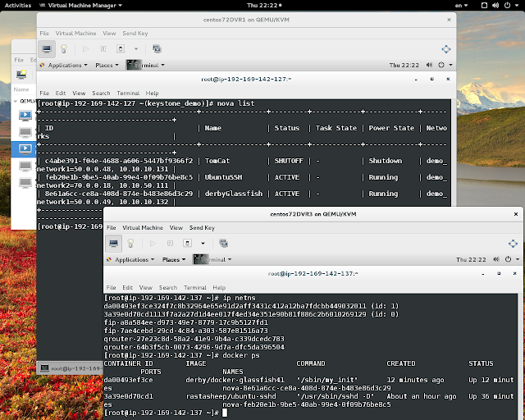Switch centos72DVR1 console to fullscreen
The image size is (525, 420).
click(x=446, y=49)
